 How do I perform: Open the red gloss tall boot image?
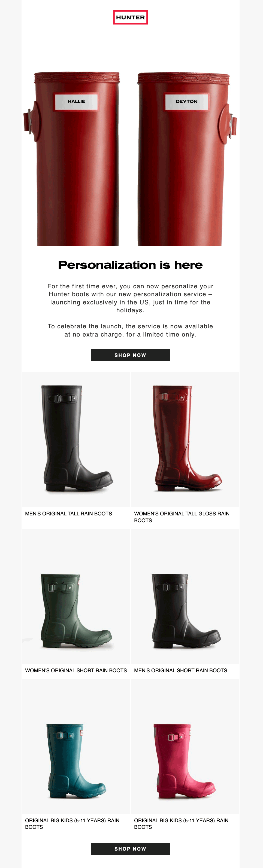coord(185,439)
